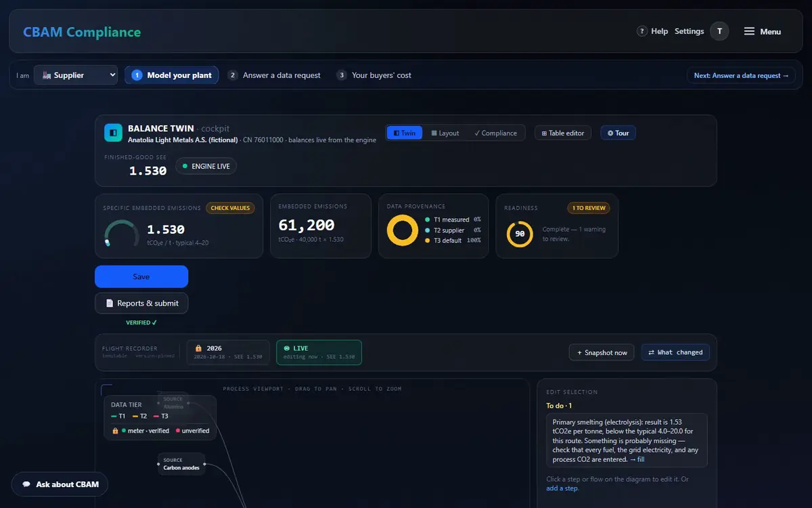Open the Supplier role dropdown
The image size is (812, 508).
point(76,75)
